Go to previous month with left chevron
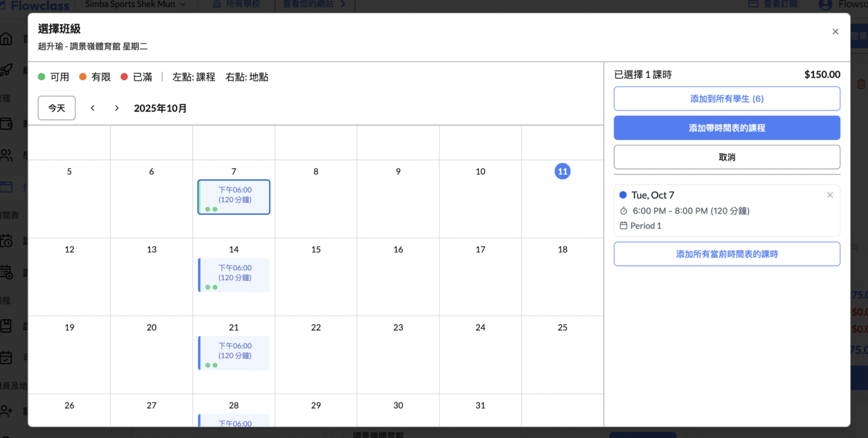This screenshot has height=438, width=868. 93,108
